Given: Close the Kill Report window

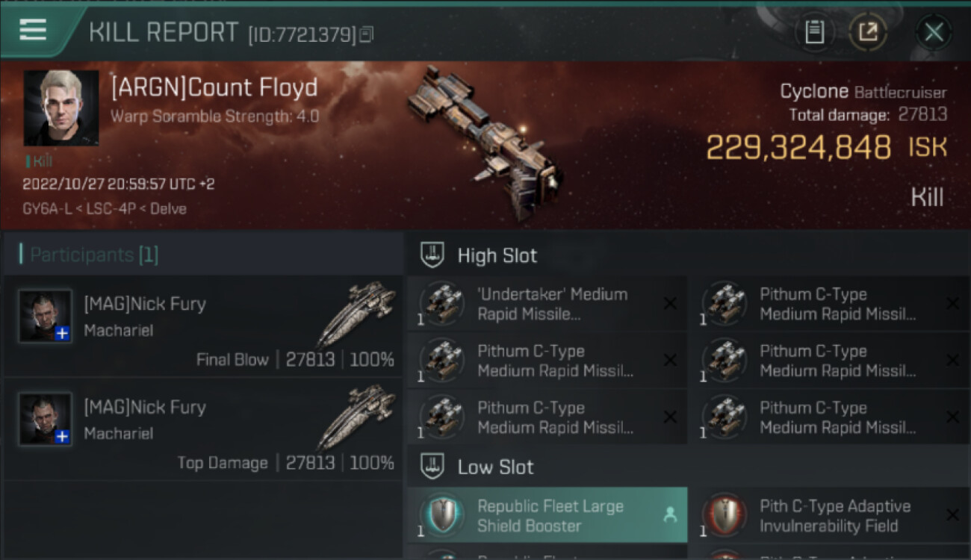Looking at the screenshot, I should point(934,32).
